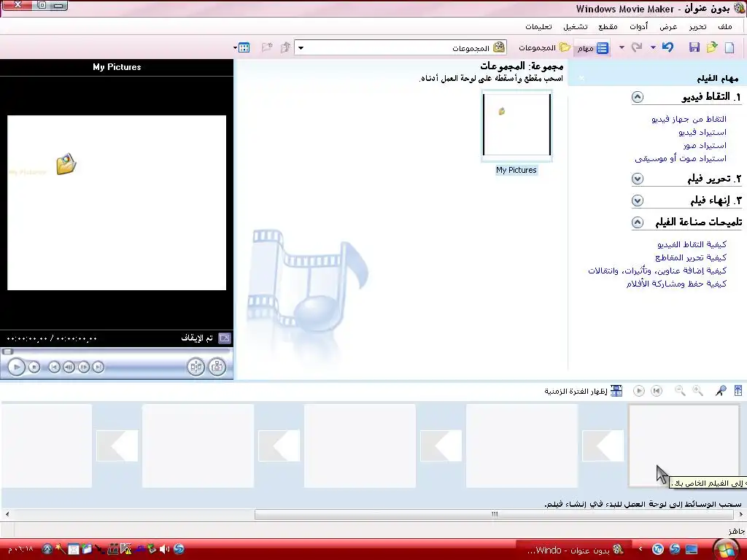
Task: Open the undo history dropdown arrow
Action: tap(653, 47)
